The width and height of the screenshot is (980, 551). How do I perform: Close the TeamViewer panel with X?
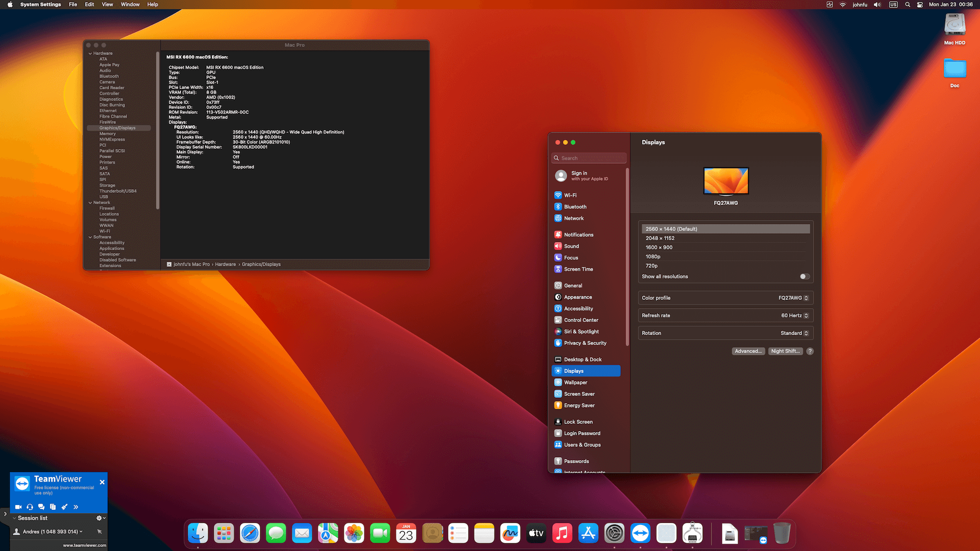[102, 482]
